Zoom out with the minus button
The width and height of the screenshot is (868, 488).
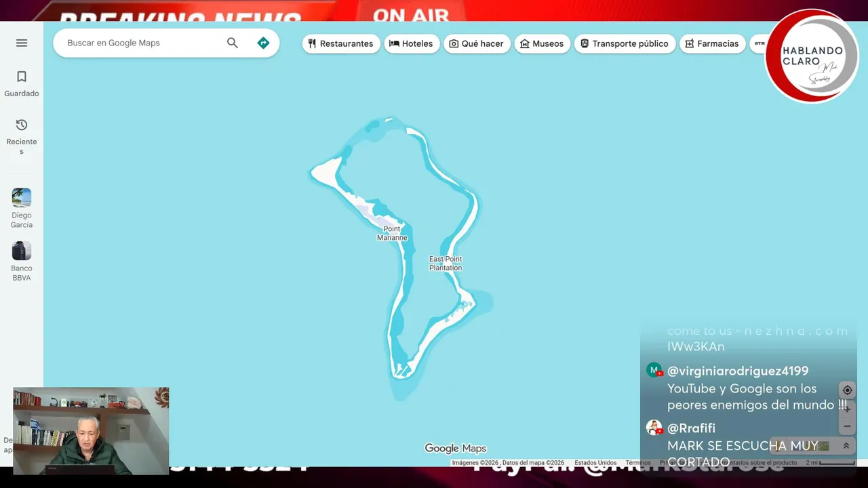[x=847, y=426]
